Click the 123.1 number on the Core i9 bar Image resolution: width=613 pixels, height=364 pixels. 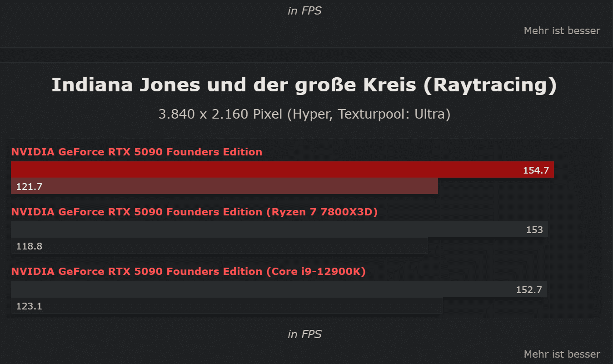tap(29, 306)
